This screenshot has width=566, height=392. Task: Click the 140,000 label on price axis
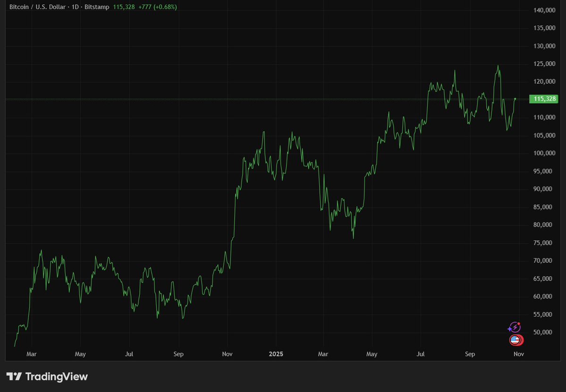pos(544,10)
